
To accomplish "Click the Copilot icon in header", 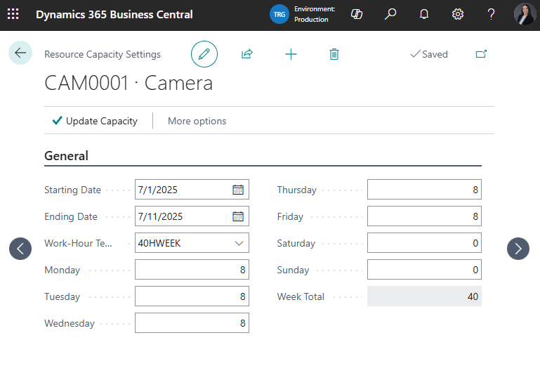I will [x=357, y=14].
